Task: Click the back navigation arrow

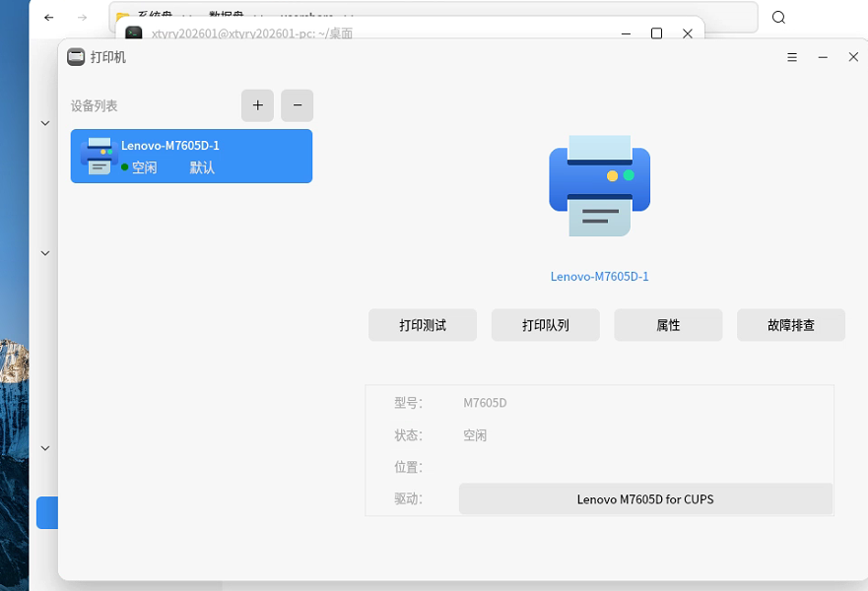Action: click(48, 17)
